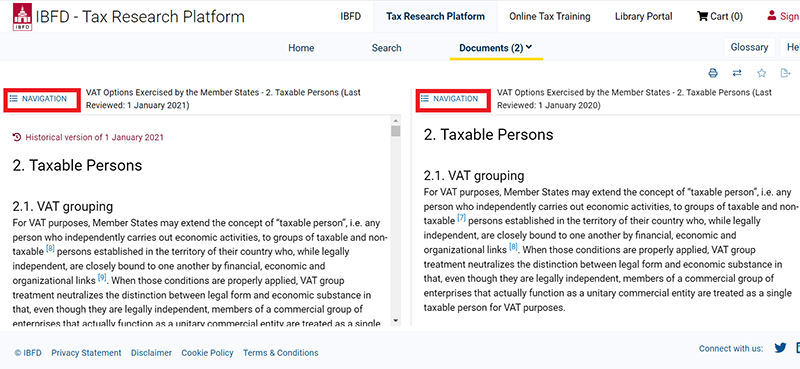Click 'Historical version of 1 January 2021' text
Viewport: 800px width, 369px height.
[x=94, y=137]
